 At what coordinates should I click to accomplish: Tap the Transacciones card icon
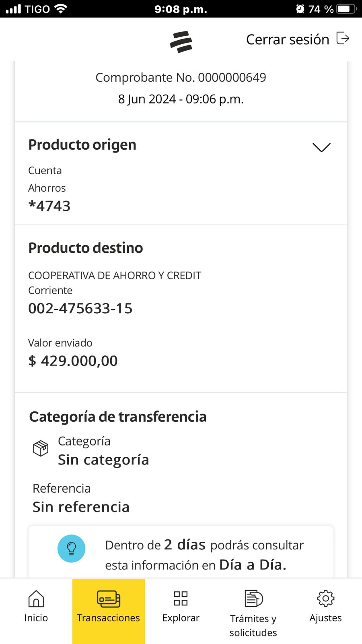[x=109, y=599]
